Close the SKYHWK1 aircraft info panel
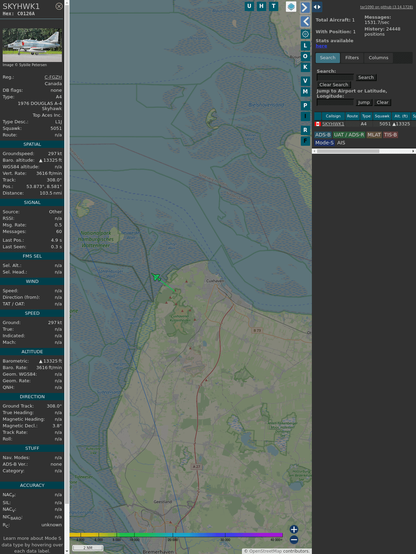Image resolution: width=416 pixels, height=554 pixels. click(x=59, y=6)
